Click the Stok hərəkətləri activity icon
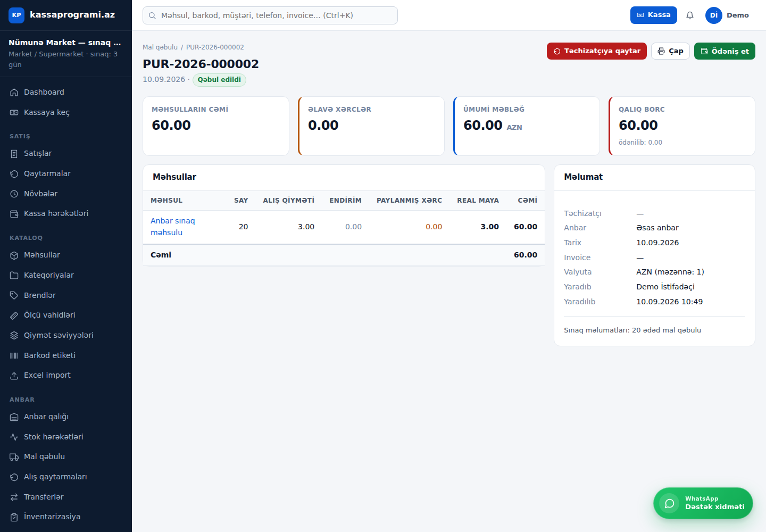This screenshot has height=532, width=766. tap(14, 437)
